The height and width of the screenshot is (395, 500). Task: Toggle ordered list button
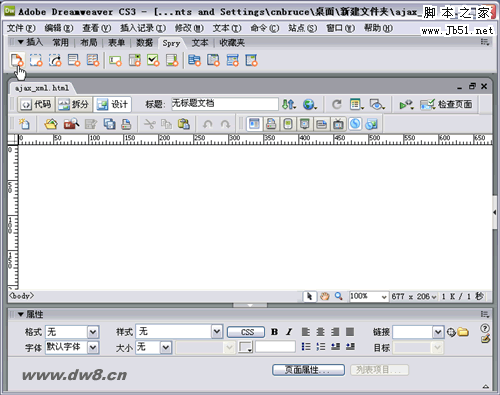pos(320,347)
